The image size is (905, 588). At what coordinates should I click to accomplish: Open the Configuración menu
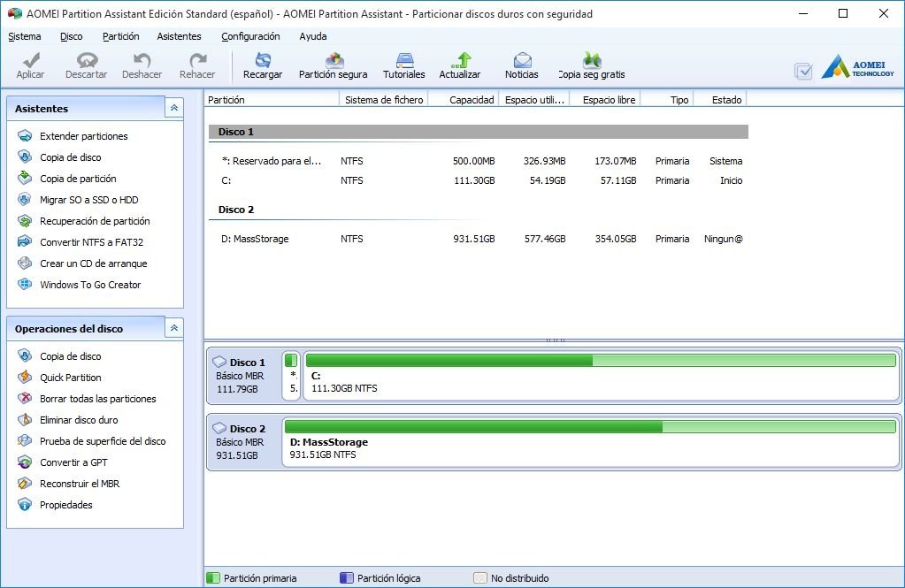(x=250, y=36)
